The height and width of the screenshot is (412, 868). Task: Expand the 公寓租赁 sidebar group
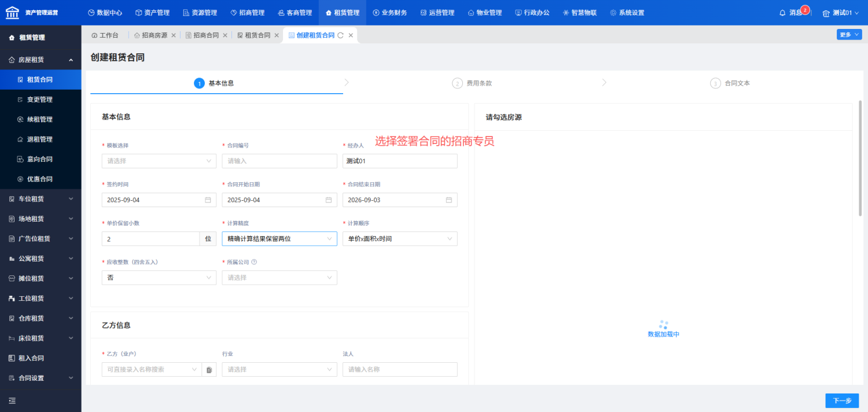[x=41, y=259]
